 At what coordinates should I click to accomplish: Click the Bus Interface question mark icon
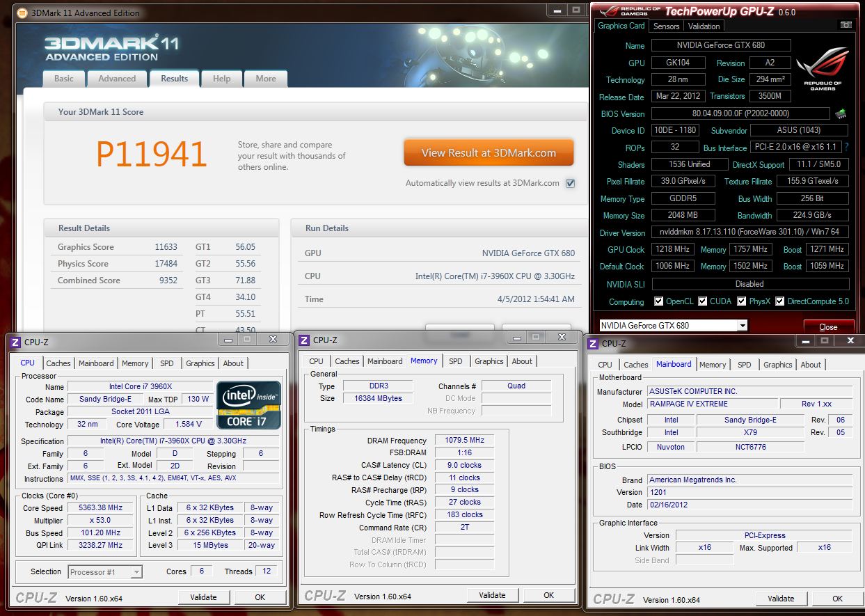pyautogui.click(x=846, y=148)
